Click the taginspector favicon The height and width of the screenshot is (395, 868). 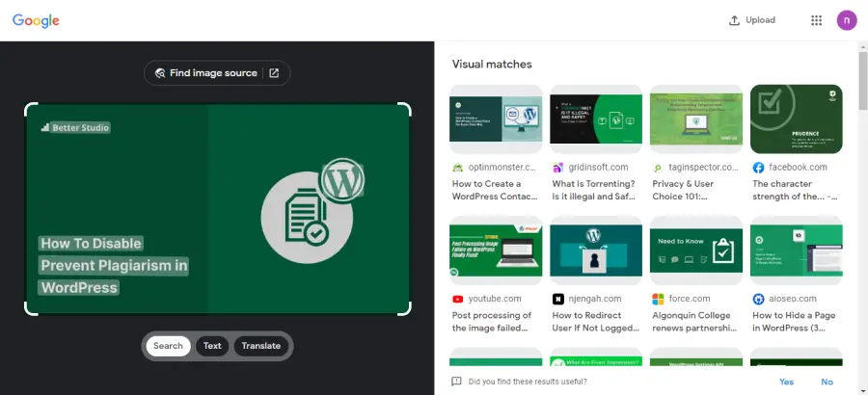click(x=658, y=167)
